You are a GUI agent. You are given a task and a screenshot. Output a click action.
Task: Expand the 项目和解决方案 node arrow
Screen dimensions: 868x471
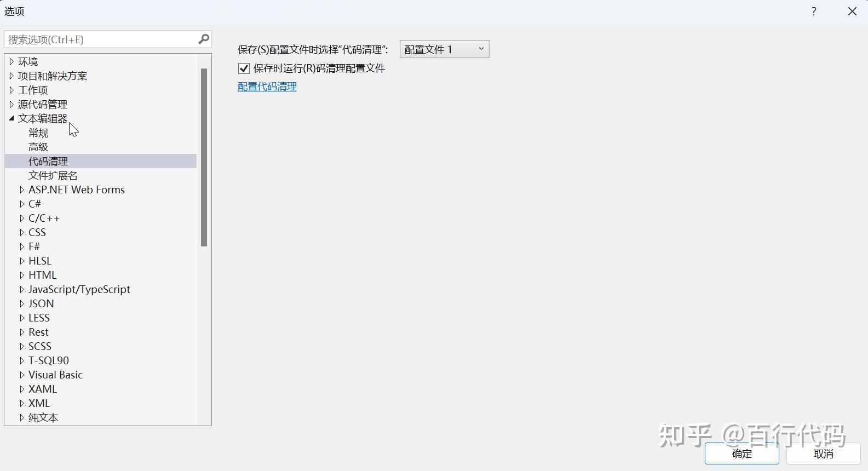[x=12, y=76]
